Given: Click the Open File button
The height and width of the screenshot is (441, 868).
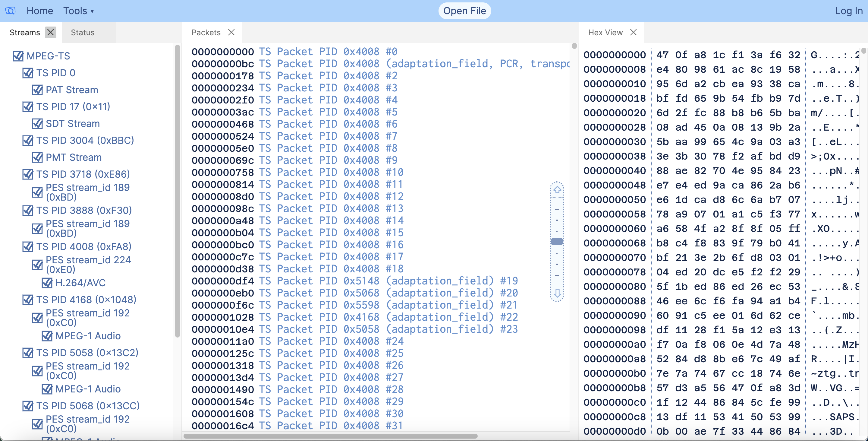Looking at the screenshot, I should pos(464,11).
